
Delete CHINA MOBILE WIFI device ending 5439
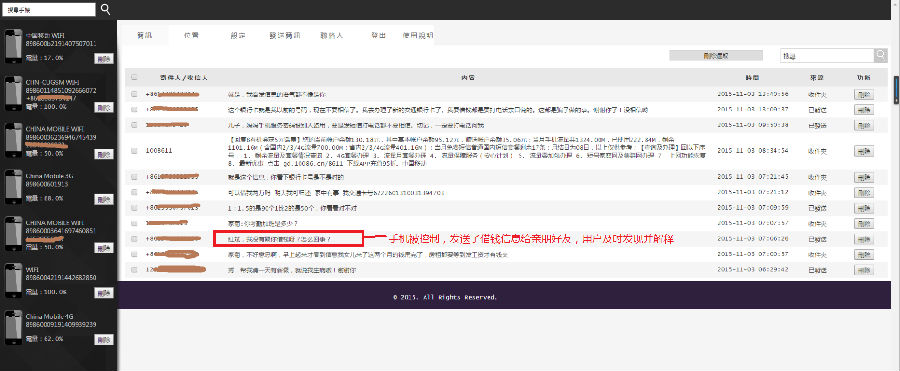click(104, 154)
